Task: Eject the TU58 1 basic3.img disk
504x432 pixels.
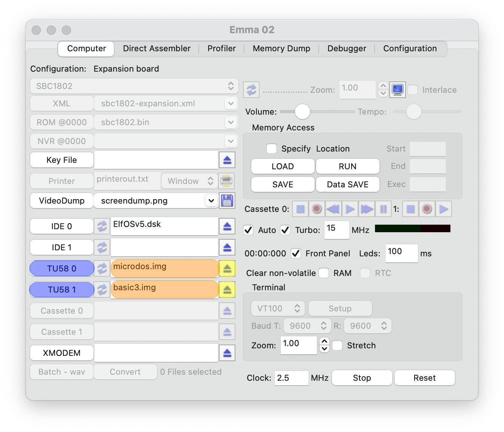Action: coord(227,290)
